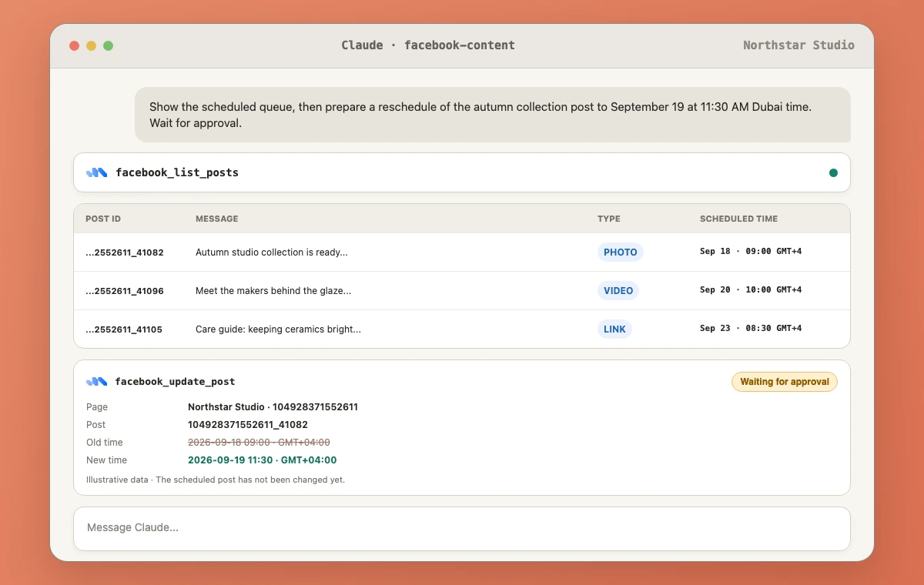The width and height of the screenshot is (924, 585).
Task: Click the facebook_update_post title
Action: pyautogui.click(x=175, y=381)
